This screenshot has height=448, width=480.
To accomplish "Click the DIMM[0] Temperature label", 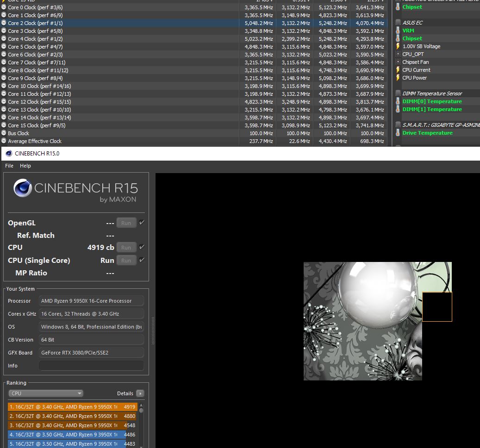I will [x=432, y=101].
